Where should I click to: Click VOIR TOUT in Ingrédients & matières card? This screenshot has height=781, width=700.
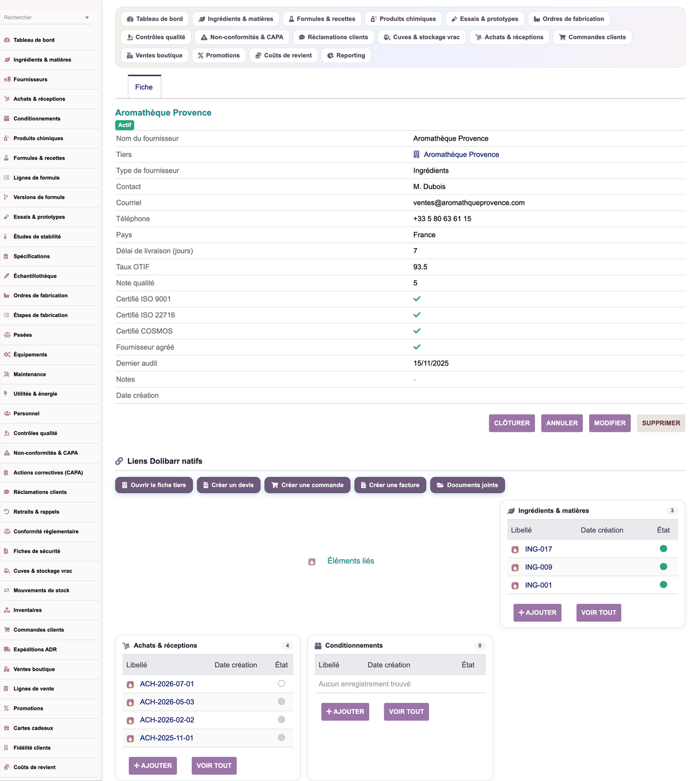coord(598,613)
